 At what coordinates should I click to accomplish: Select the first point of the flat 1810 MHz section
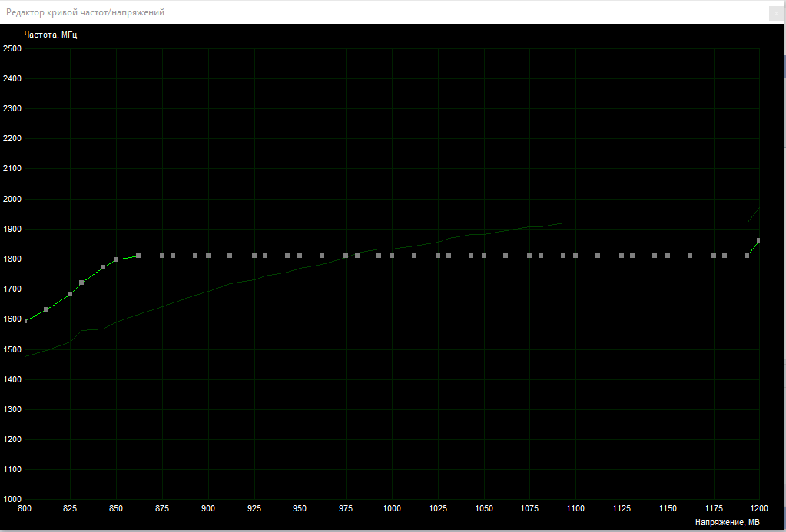[x=138, y=256]
